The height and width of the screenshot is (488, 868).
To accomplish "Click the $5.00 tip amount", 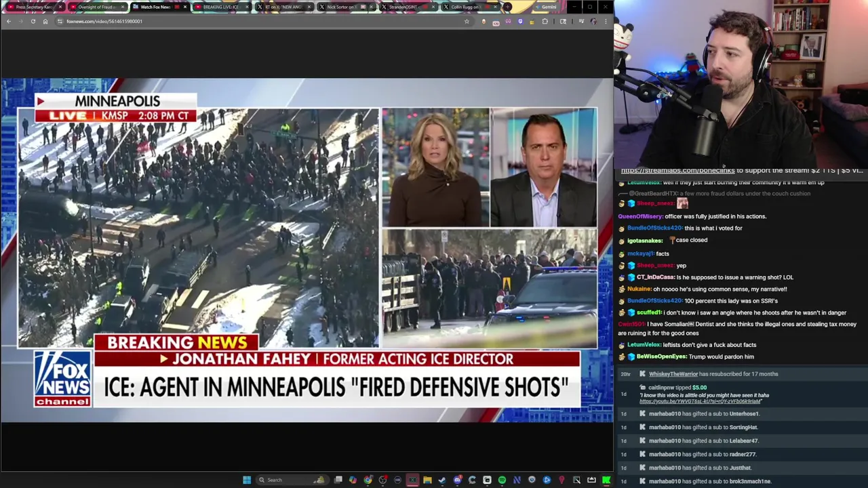I will (698, 388).
